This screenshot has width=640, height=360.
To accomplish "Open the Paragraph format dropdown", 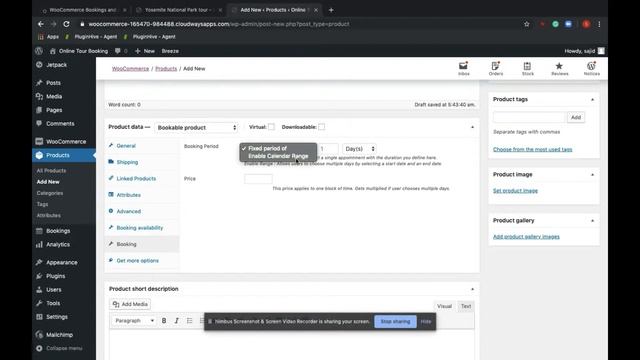I will [x=134, y=321].
